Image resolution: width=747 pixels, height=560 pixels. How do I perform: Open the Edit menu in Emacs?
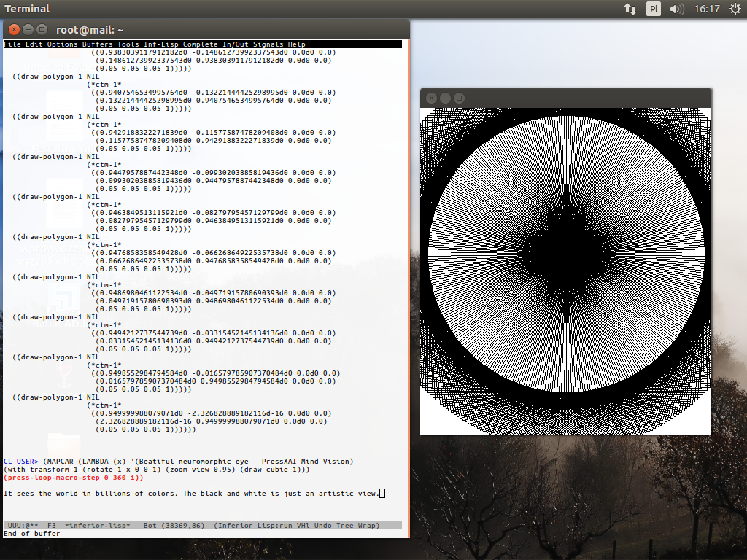click(34, 44)
